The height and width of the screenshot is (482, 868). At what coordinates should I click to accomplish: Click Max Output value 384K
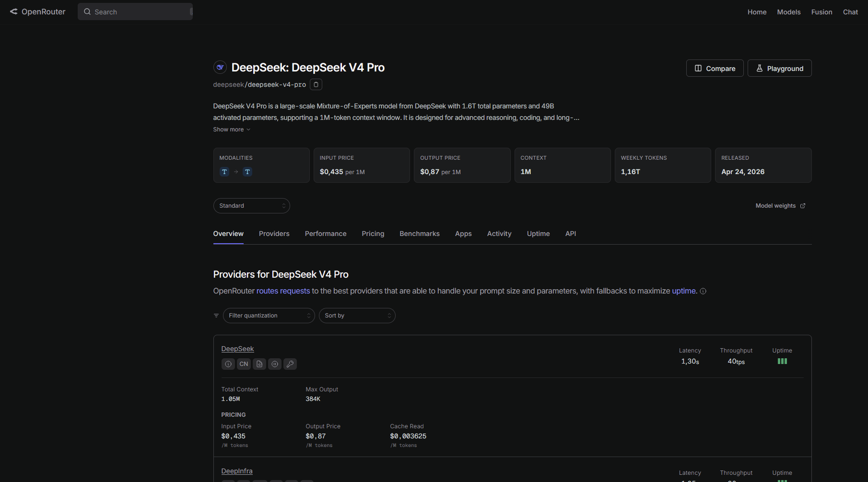[x=313, y=399]
